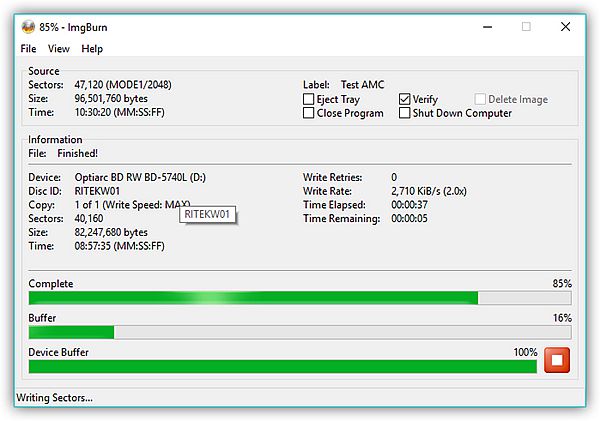
Task: Click the Buffer progress bar
Action: click(x=299, y=332)
